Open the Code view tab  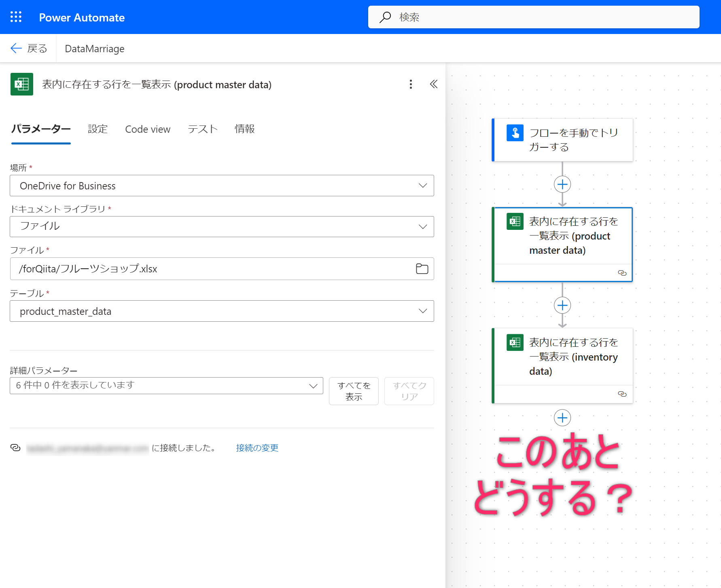coord(148,129)
